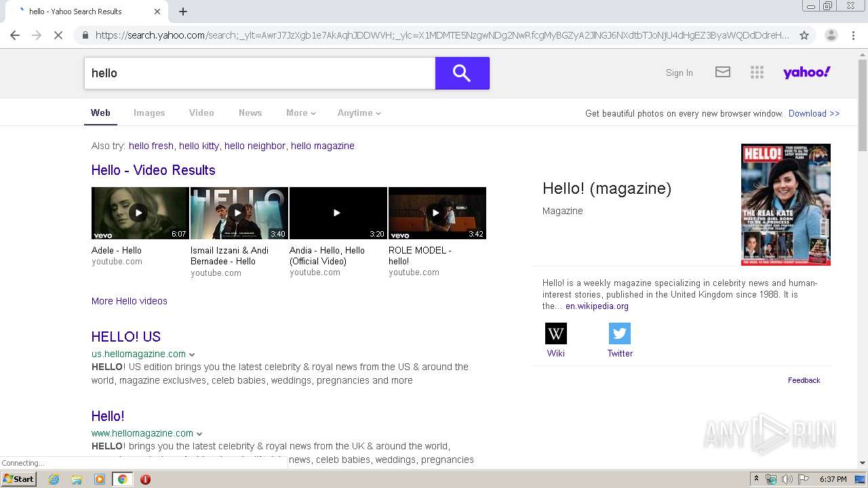The image size is (868, 488).
Task: Click the Action Center flag icon
Action: tap(804, 479)
